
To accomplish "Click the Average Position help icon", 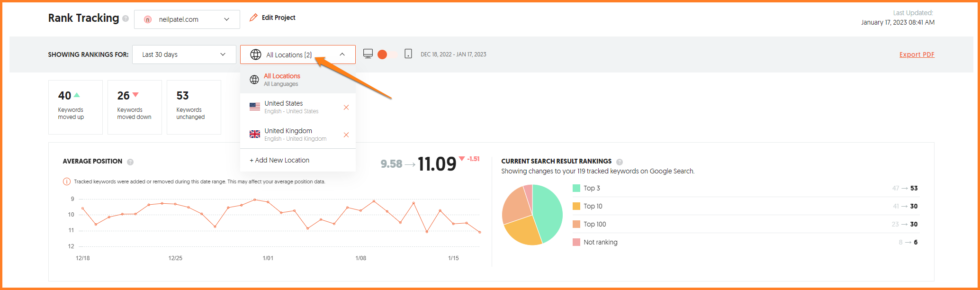I will point(130,162).
